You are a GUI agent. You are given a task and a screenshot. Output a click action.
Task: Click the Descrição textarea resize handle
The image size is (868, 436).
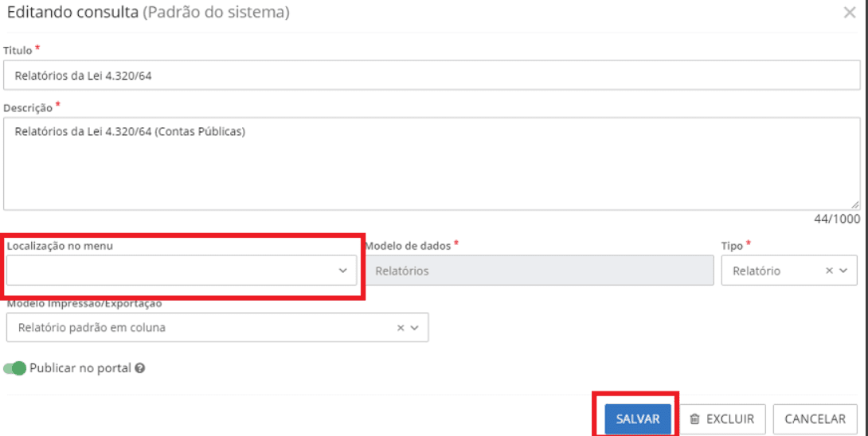(x=855, y=205)
